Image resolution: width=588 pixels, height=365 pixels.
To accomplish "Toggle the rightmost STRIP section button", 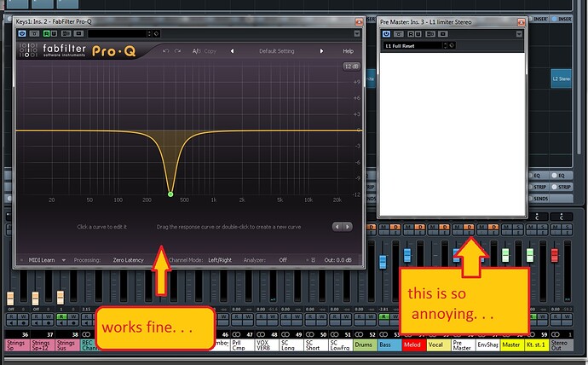I will 562,187.
